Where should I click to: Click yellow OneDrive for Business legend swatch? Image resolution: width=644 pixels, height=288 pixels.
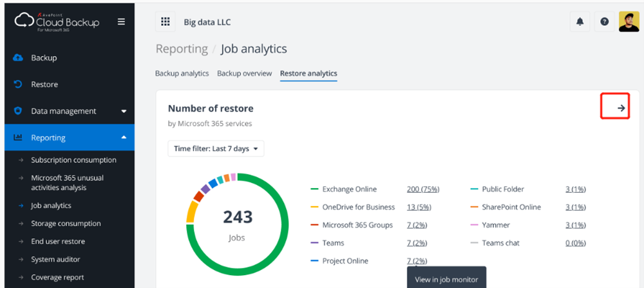click(315, 207)
